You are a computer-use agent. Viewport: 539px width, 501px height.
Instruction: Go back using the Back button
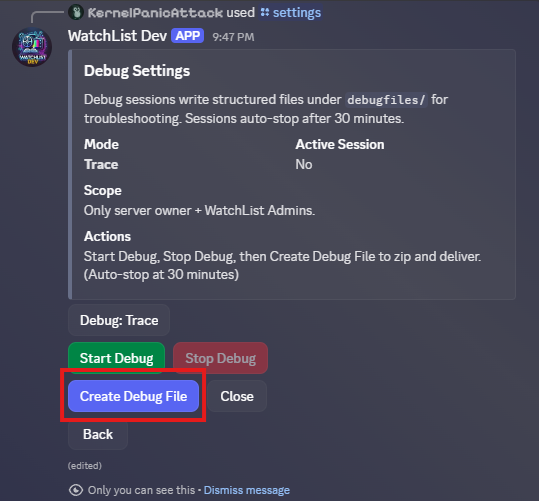(x=98, y=434)
